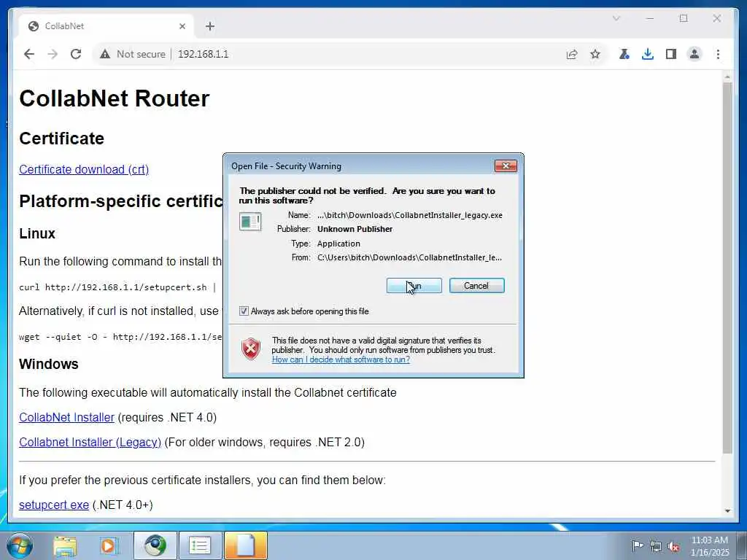Click the page vertical scrollbar thumb
Image resolution: width=747 pixels, height=560 pixels.
pyautogui.click(x=727, y=268)
